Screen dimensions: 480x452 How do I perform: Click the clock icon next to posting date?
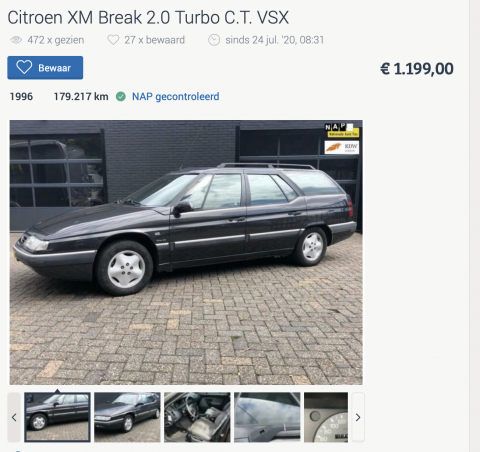(214, 40)
